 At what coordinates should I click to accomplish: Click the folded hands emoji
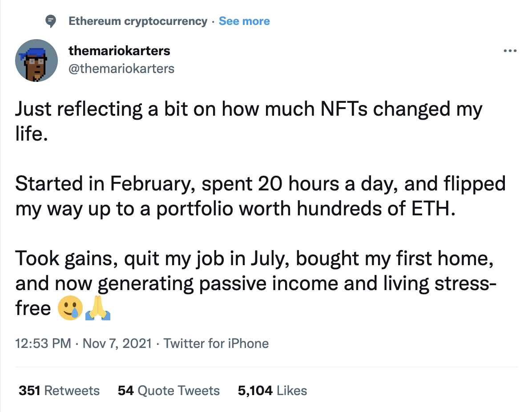[98, 308]
